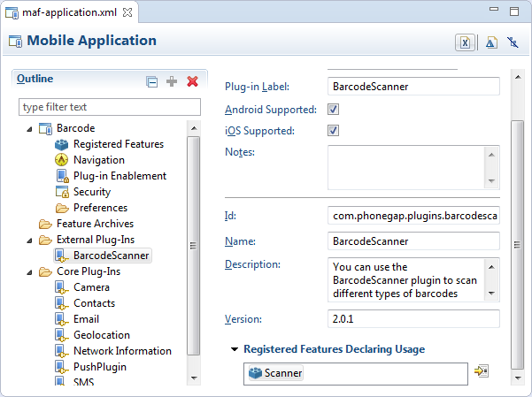Image resolution: width=532 pixels, height=397 pixels.
Task: Select Geolocation under Core Plug-Ins
Action: [x=101, y=335]
